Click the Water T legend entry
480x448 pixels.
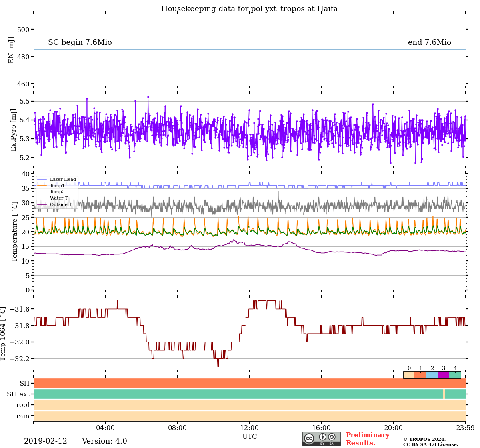(x=53, y=198)
